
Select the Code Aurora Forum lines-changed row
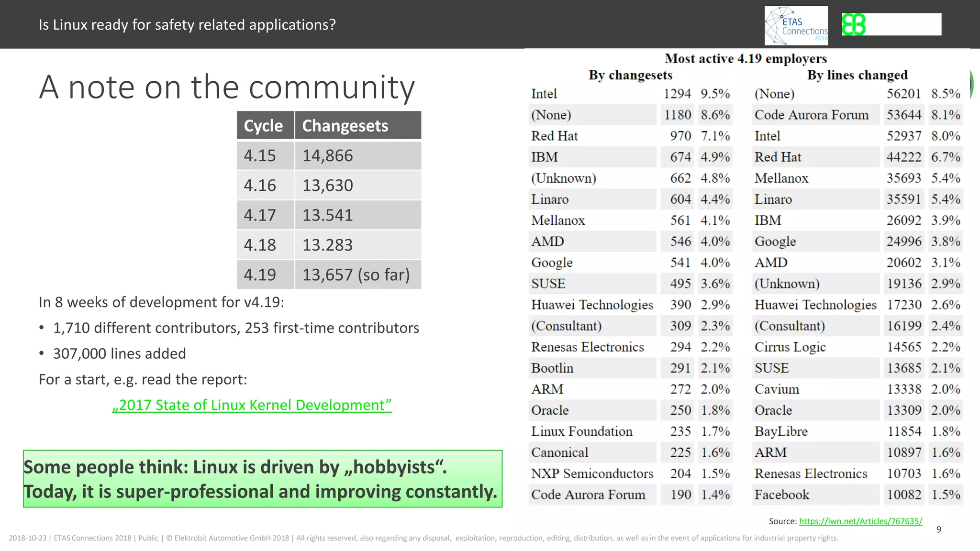tap(811, 115)
